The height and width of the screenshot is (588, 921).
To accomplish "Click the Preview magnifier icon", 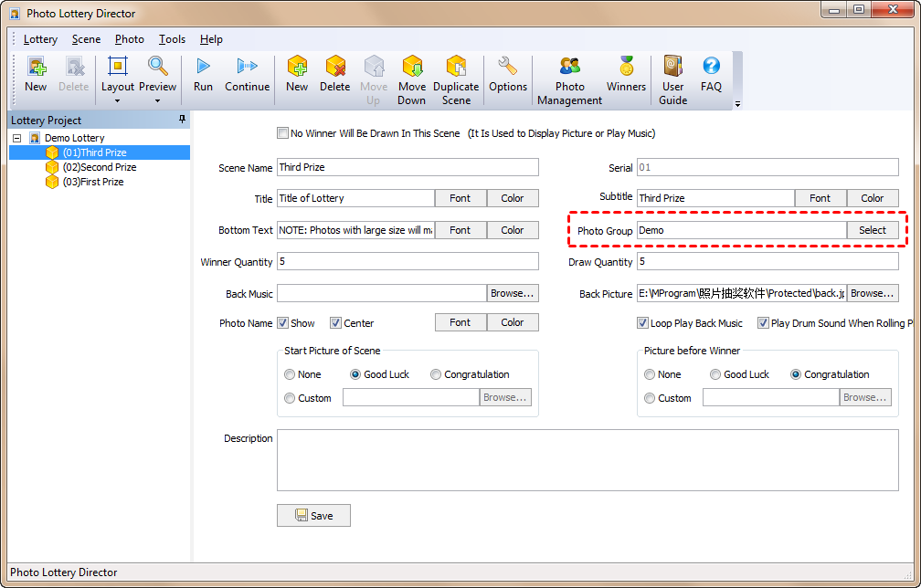I will coord(157,67).
